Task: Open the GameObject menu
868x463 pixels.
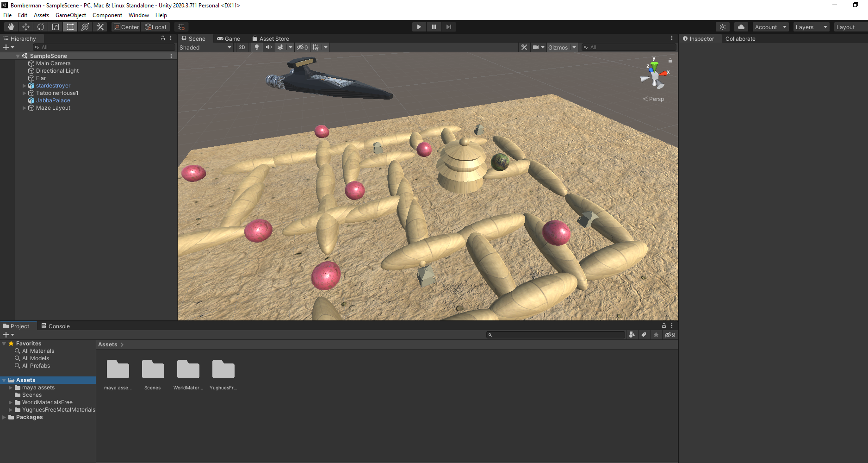Action: [x=70, y=15]
